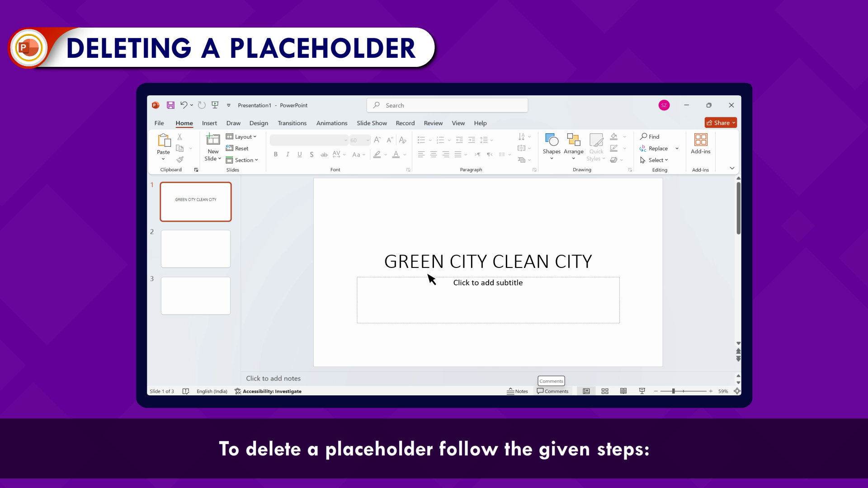The width and height of the screenshot is (868, 488).
Task: Click the New Slide icon
Action: tap(213, 140)
